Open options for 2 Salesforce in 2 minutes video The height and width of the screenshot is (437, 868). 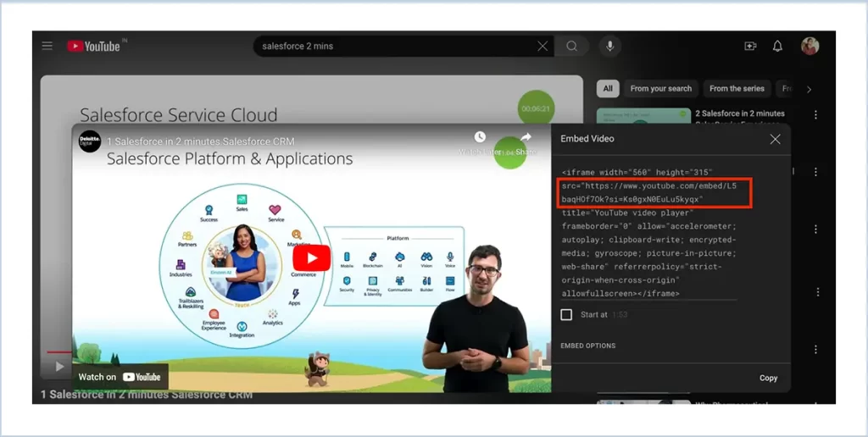815,114
